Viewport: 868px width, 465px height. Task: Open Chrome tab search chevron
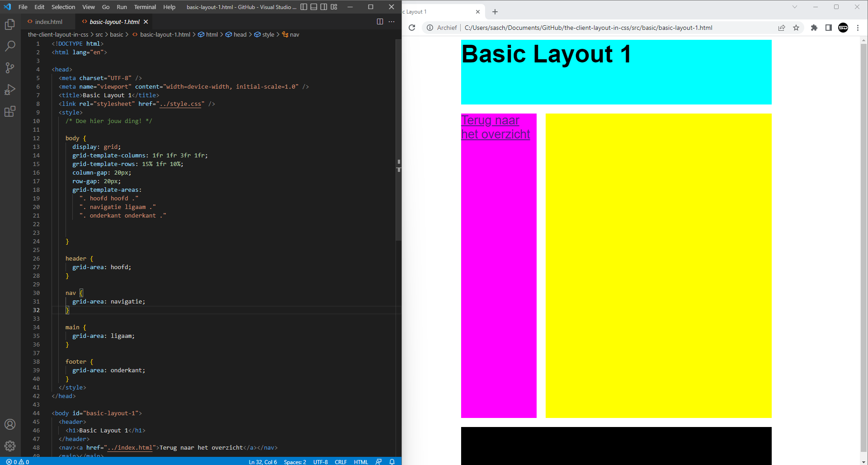coord(795,7)
